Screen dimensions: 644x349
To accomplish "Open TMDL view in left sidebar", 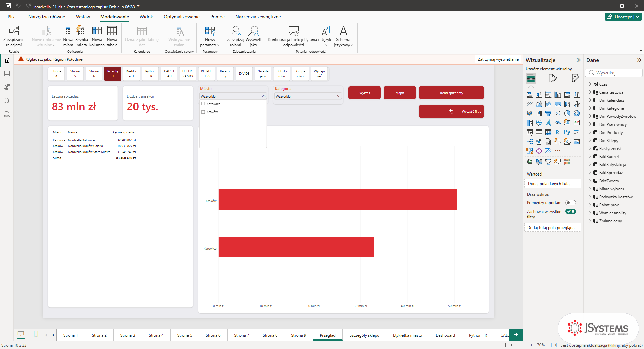I will [x=7, y=114].
